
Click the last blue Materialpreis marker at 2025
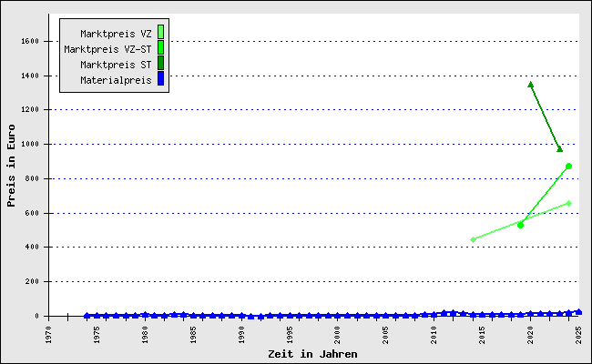tap(578, 312)
